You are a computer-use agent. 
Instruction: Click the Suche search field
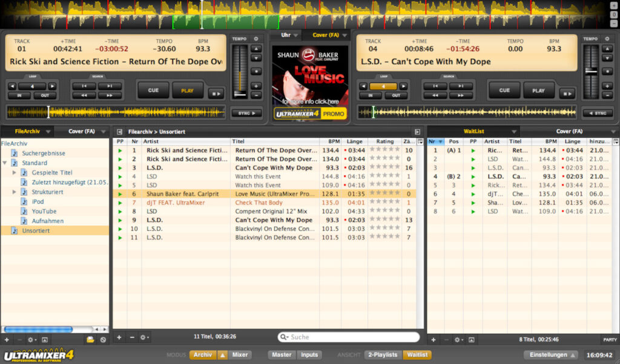pyautogui.click(x=351, y=337)
